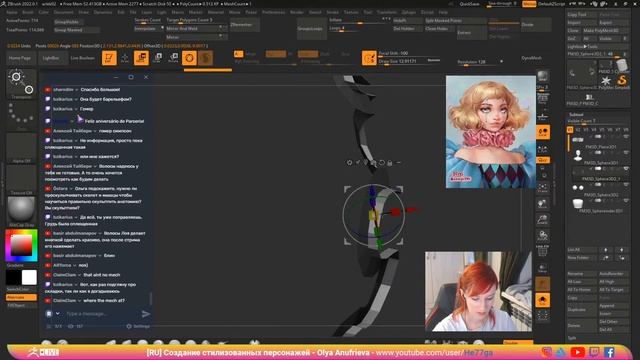Click the brush settings icon beside Focal Shift
The width and height of the screenshot is (640, 360).
pos(369,58)
